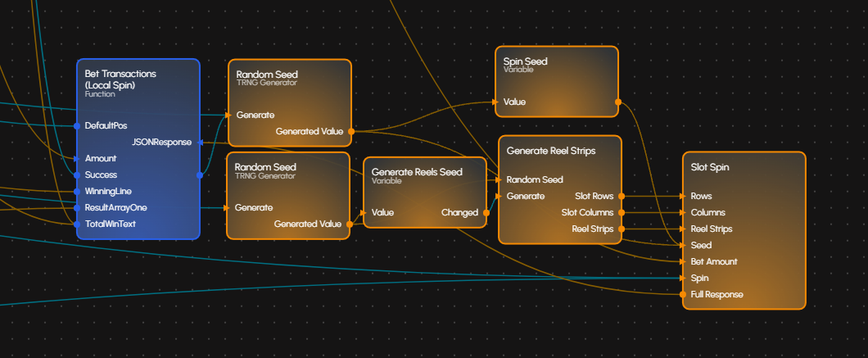Click the JSONResponse input arrow on Bet Transactions
868x358 pixels.
[200, 143]
